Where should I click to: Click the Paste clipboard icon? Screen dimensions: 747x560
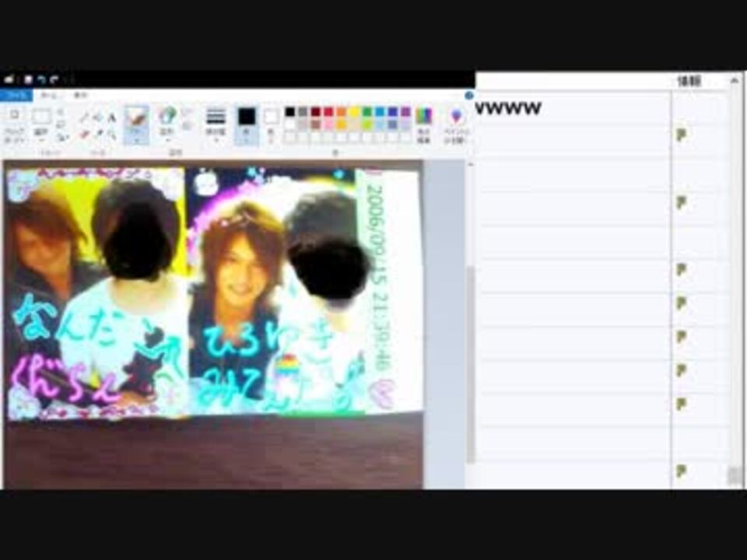[x=15, y=115]
